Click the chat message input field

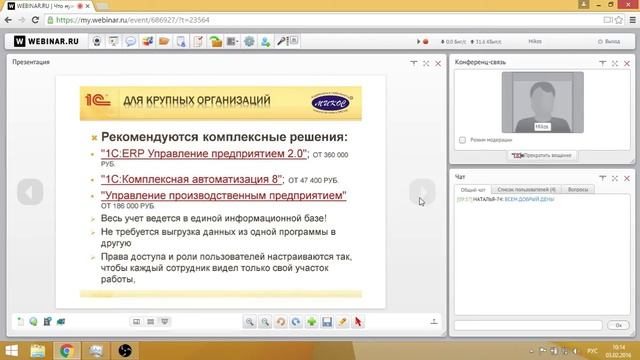528,325
